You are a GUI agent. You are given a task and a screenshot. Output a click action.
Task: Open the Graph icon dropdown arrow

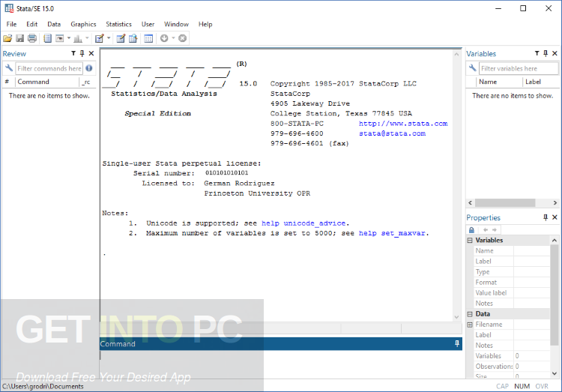pos(87,38)
